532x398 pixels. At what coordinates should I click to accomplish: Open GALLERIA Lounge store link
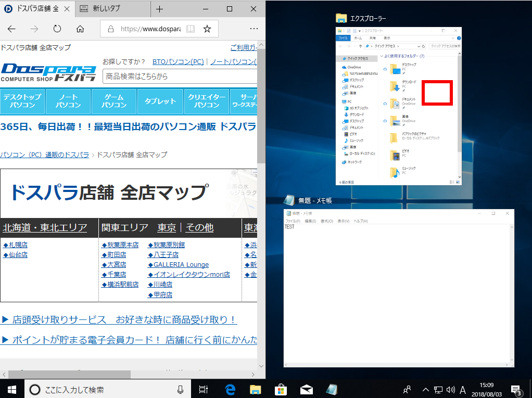point(178,264)
